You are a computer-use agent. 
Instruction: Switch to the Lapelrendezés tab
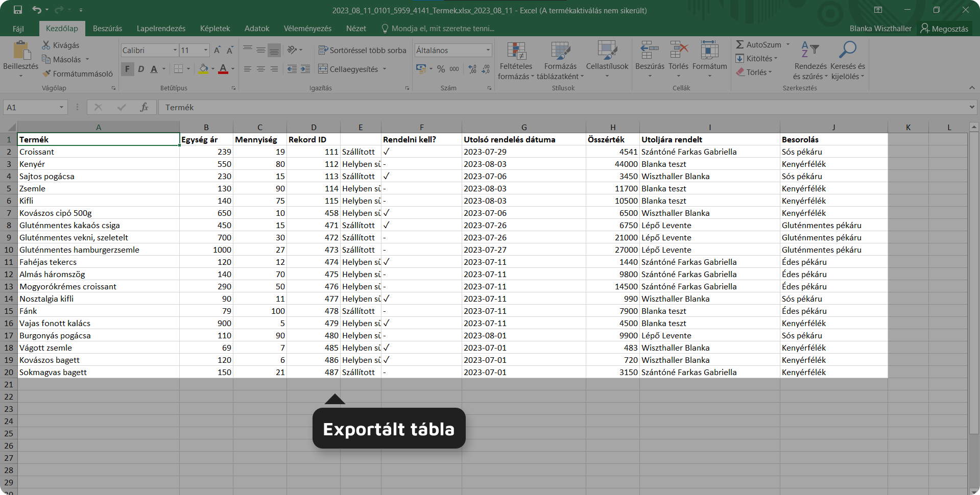click(x=161, y=29)
